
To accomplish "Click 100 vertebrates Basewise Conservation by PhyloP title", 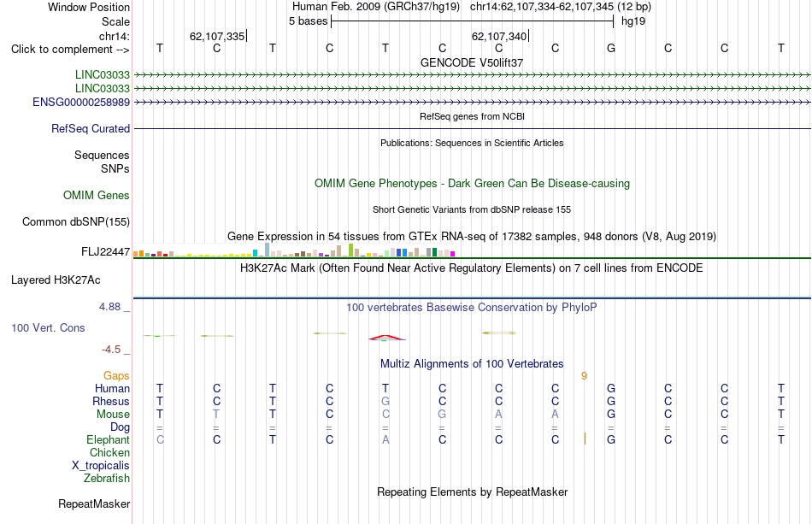I will coord(472,308).
